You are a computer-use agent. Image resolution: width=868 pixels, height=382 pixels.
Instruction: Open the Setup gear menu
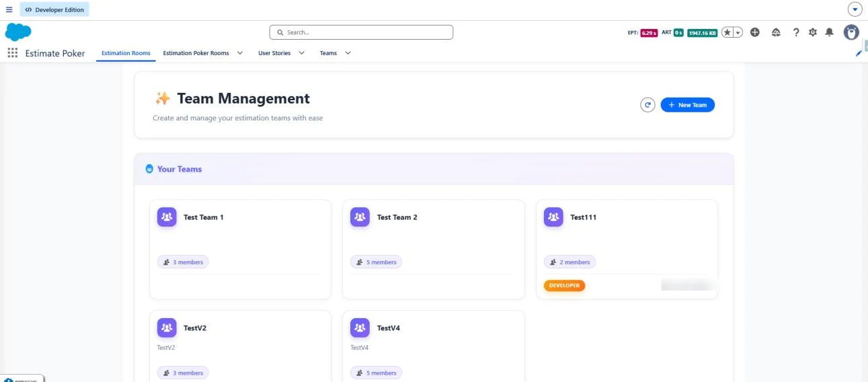(x=813, y=32)
